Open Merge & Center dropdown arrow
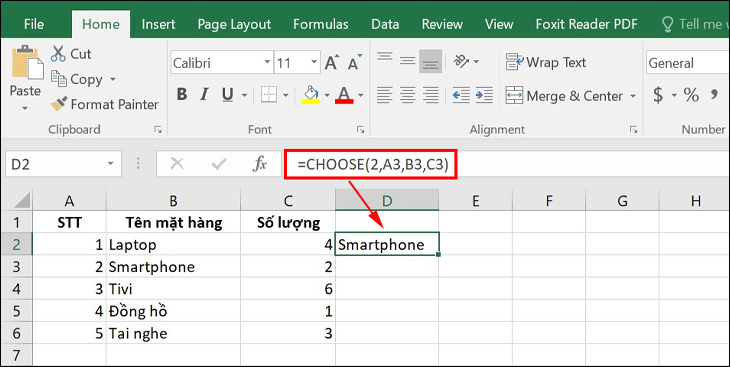730x367 pixels. coord(633,96)
